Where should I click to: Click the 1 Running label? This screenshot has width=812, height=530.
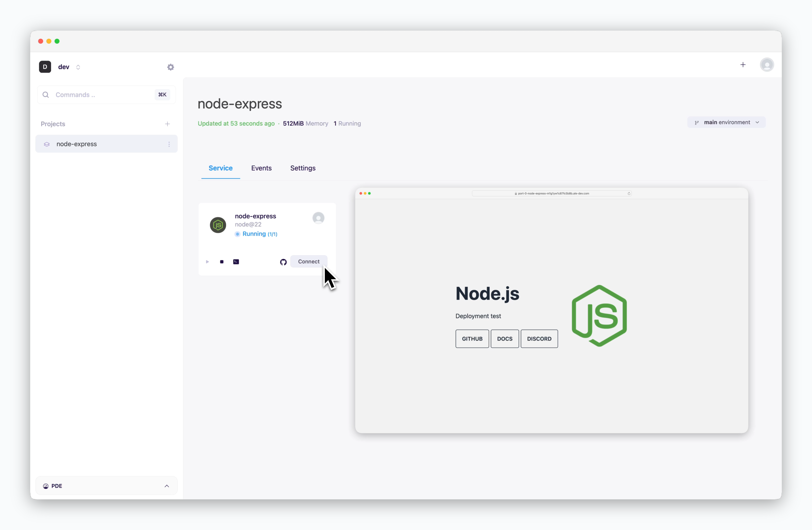[x=347, y=123]
